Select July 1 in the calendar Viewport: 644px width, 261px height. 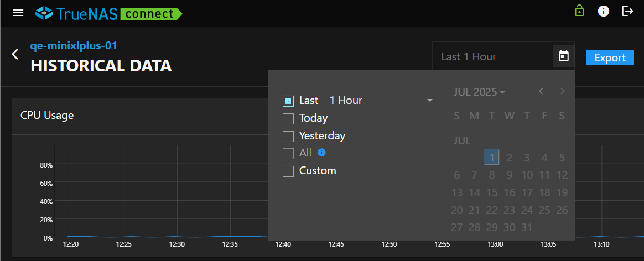tap(492, 158)
